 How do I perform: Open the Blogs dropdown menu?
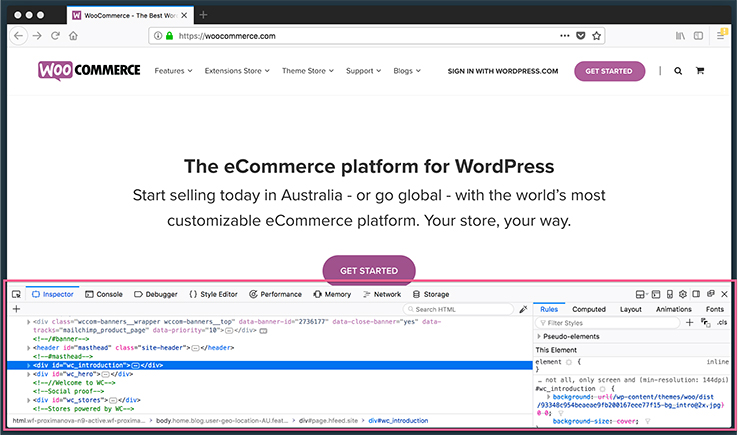pyautogui.click(x=407, y=71)
